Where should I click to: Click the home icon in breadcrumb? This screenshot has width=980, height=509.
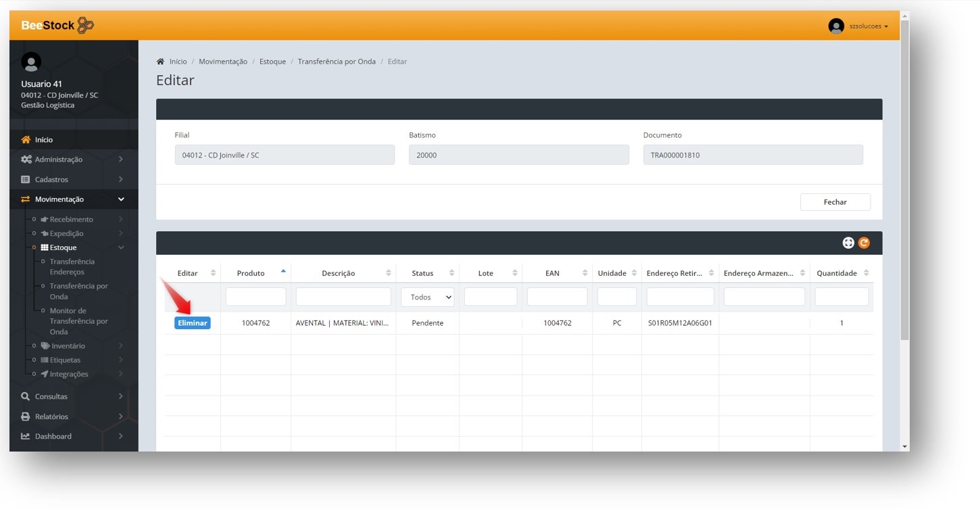160,62
